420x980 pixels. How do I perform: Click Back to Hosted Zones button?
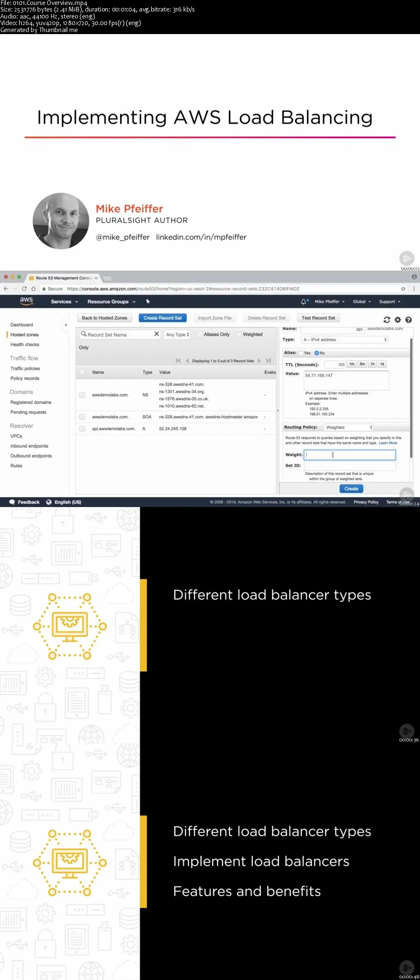[105, 318]
